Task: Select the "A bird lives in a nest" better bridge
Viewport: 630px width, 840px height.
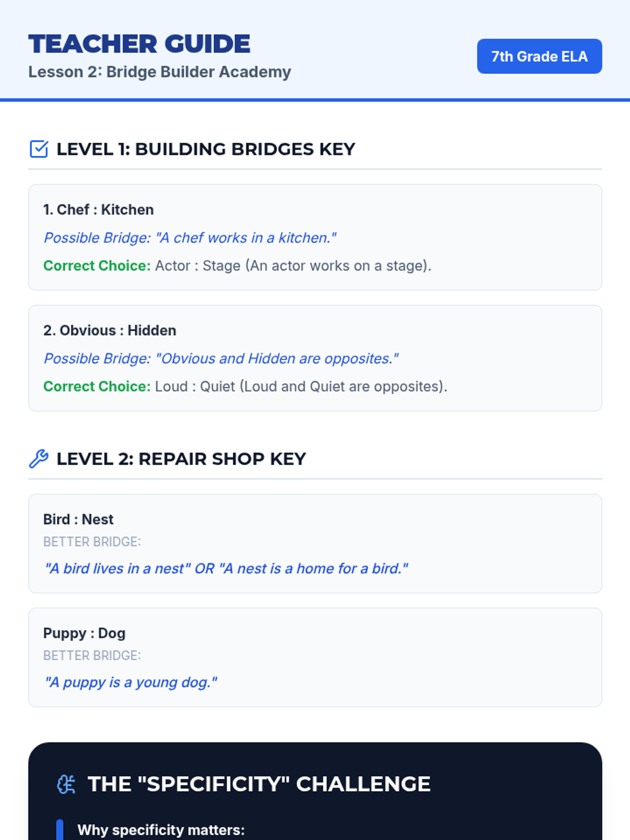Action: [x=226, y=569]
